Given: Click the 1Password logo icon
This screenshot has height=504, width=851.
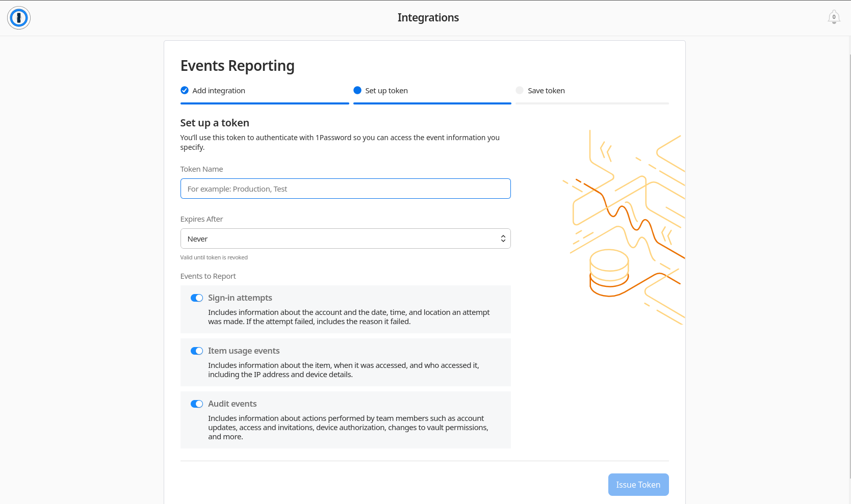Looking at the screenshot, I should pyautogui.click(x=19, y=18).
